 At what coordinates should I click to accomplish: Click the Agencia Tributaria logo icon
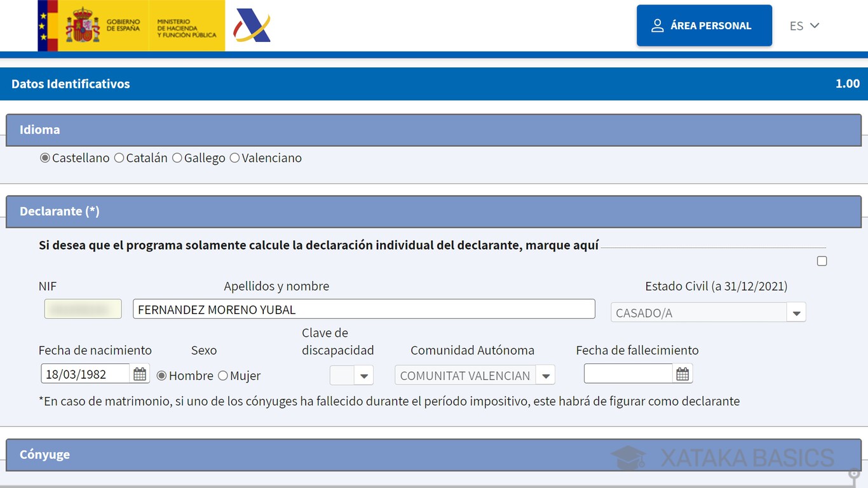tap(252, 25)
